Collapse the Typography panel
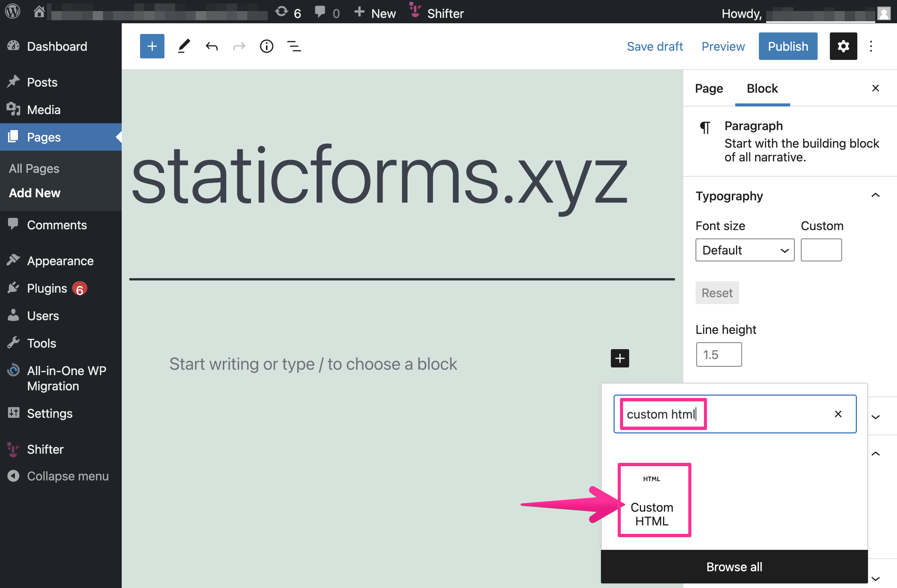This screenshot has width=897, height=588. [876, 195]
